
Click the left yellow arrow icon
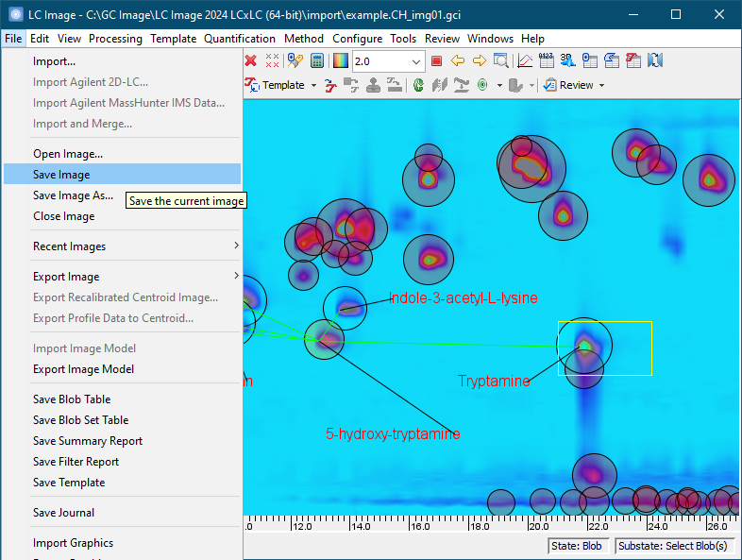click(458, 61)
